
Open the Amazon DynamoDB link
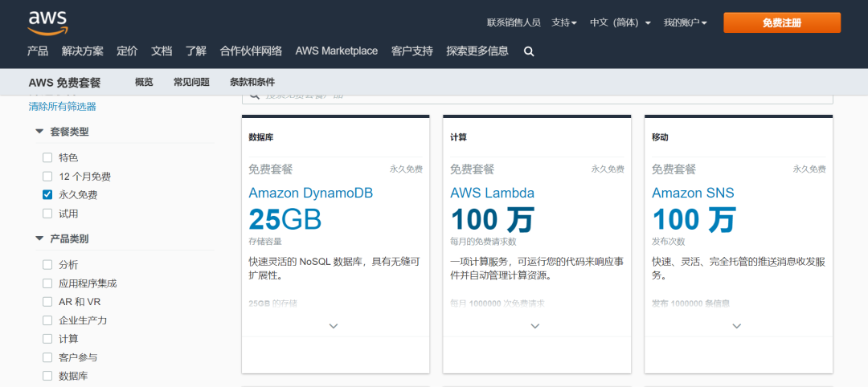click(310, 193)
